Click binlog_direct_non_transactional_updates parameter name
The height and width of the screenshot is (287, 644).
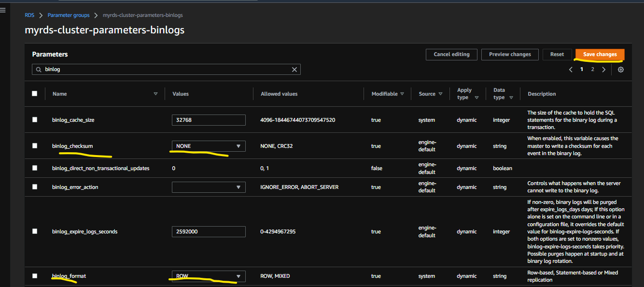pos(101,168)
